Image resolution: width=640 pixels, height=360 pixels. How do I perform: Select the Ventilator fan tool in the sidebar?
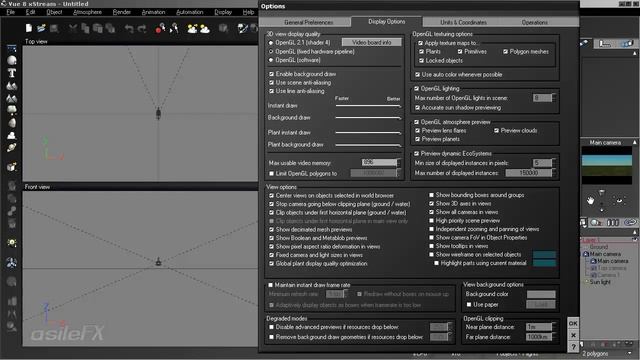[x=12, y=262]
